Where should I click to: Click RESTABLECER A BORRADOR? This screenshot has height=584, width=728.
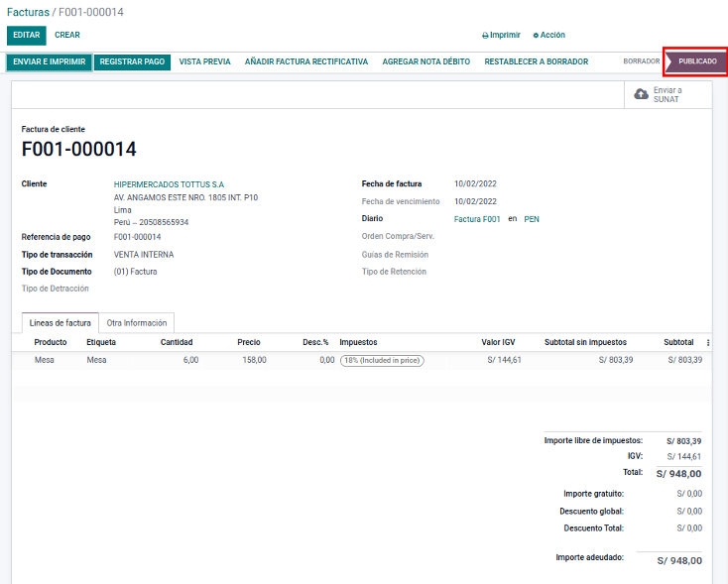click(x=536, y=61)
